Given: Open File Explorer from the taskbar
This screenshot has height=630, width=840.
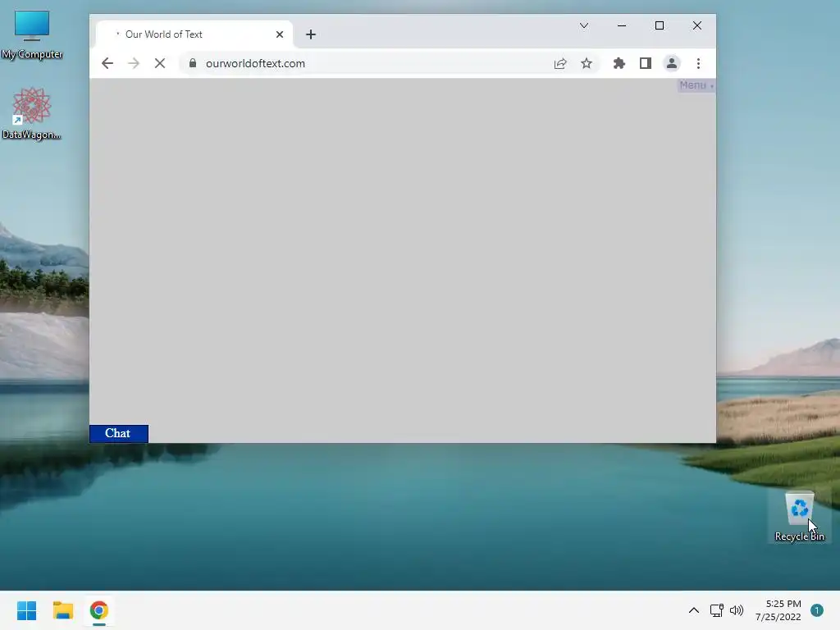Looking at the screenshot, I should (x=62, y=610).
